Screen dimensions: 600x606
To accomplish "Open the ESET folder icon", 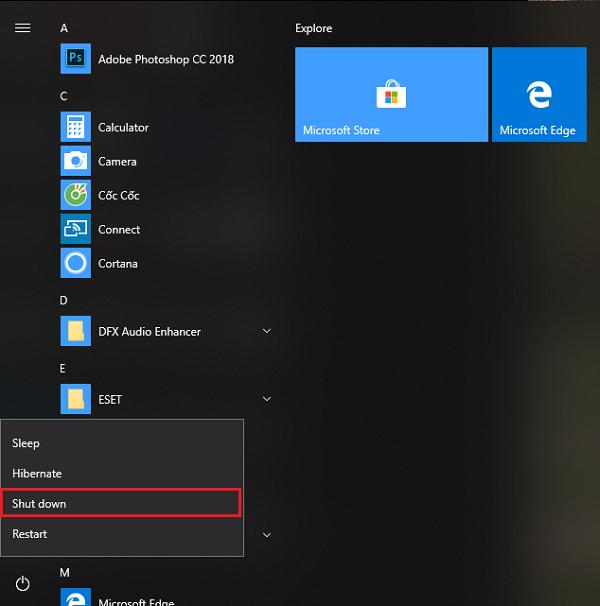I will [75, 400].
